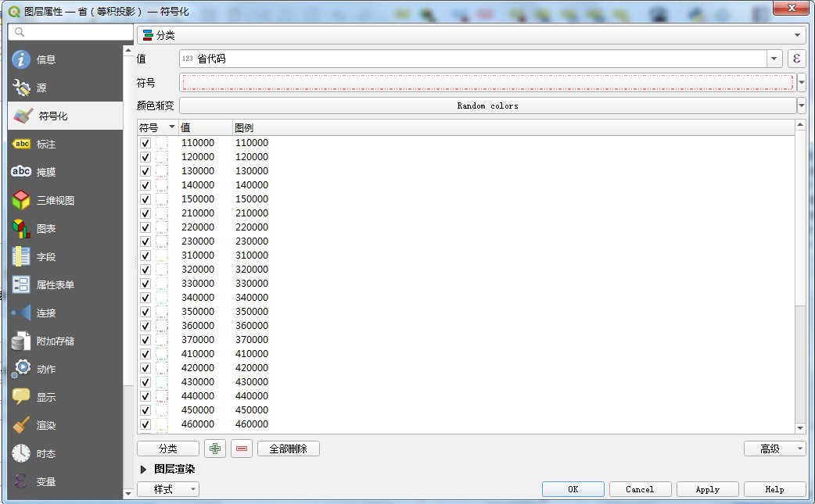Toggle the checkbox for value 430000
This screenshot has width=815, height=504.
[x=145, y=382]
